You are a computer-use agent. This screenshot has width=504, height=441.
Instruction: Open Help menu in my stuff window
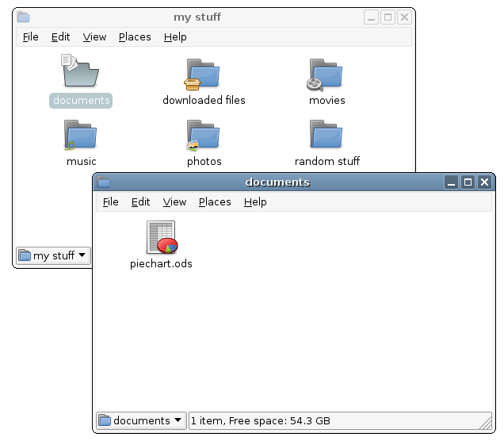coord(175,37)
